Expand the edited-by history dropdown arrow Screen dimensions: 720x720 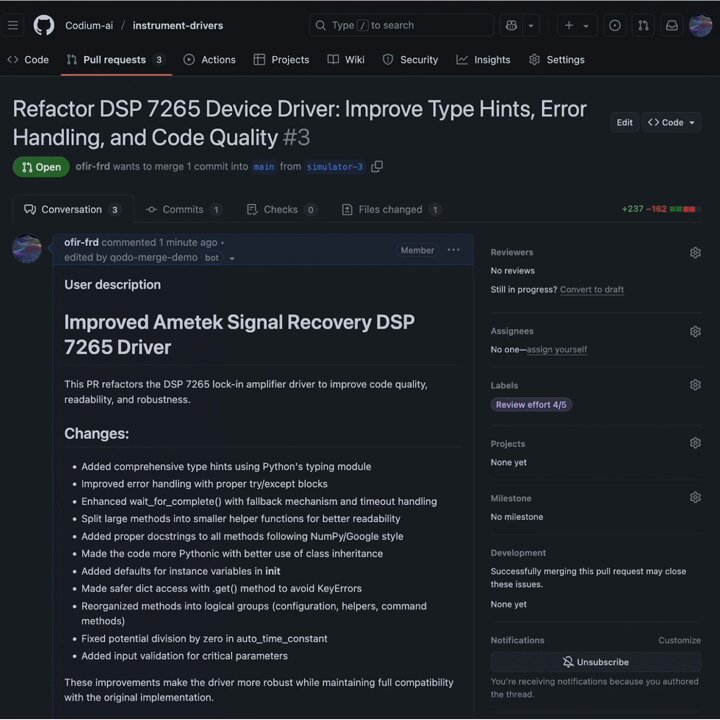[232, 259]
